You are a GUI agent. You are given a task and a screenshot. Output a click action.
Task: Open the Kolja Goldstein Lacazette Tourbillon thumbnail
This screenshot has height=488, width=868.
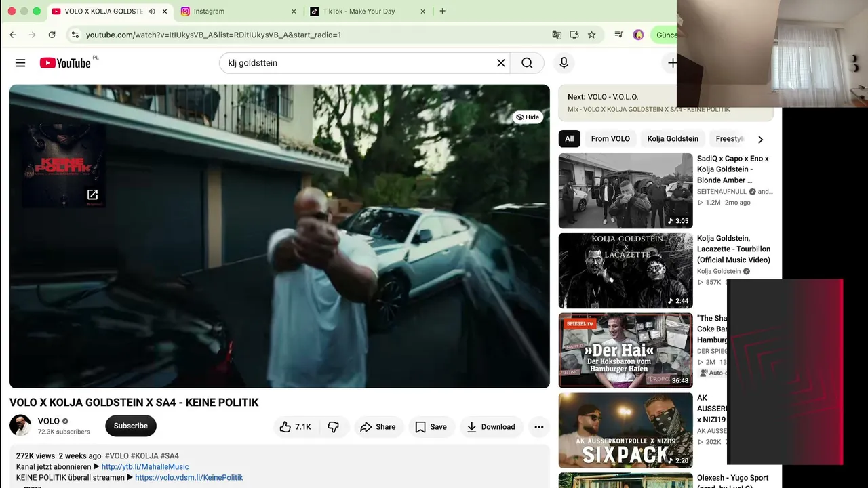coord(626,270)
